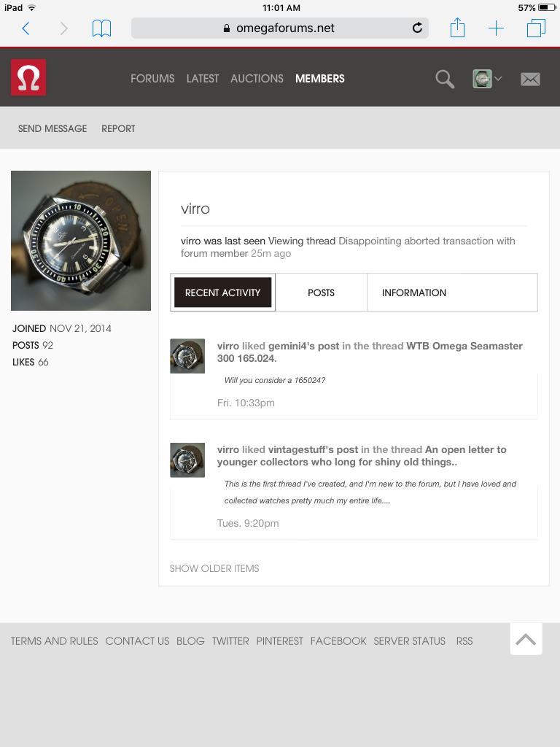The image size is (560, 747).
Task: Reload the page in address bar
Action: pos(417,28)
